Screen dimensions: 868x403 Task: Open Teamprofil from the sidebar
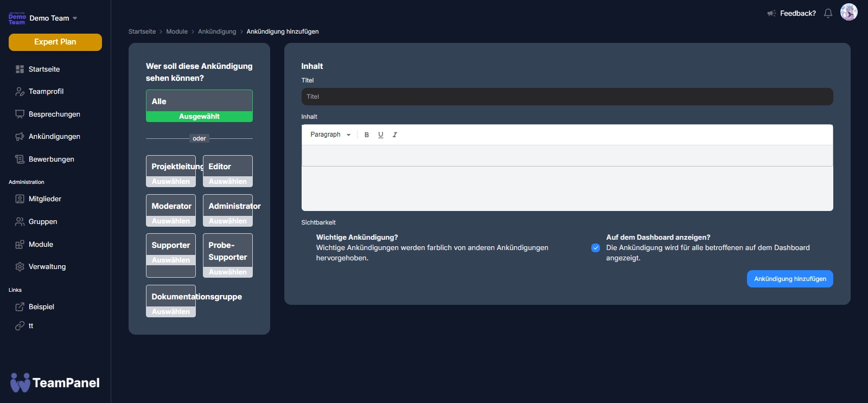46,92
